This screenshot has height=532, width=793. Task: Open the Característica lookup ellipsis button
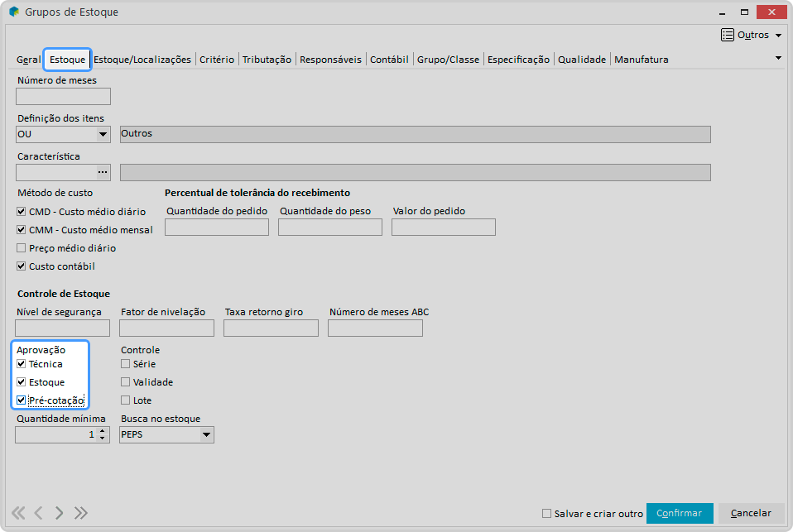(103, 172)
